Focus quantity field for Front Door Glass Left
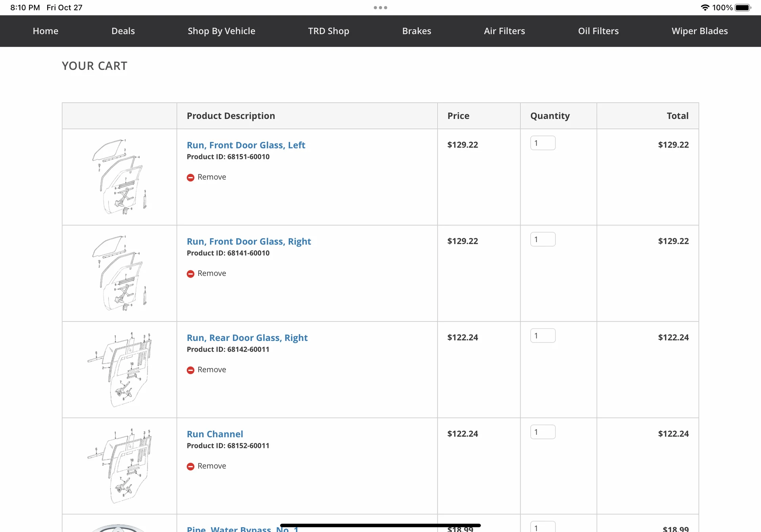This screenshot has height=532, width=761. point(543,143)
